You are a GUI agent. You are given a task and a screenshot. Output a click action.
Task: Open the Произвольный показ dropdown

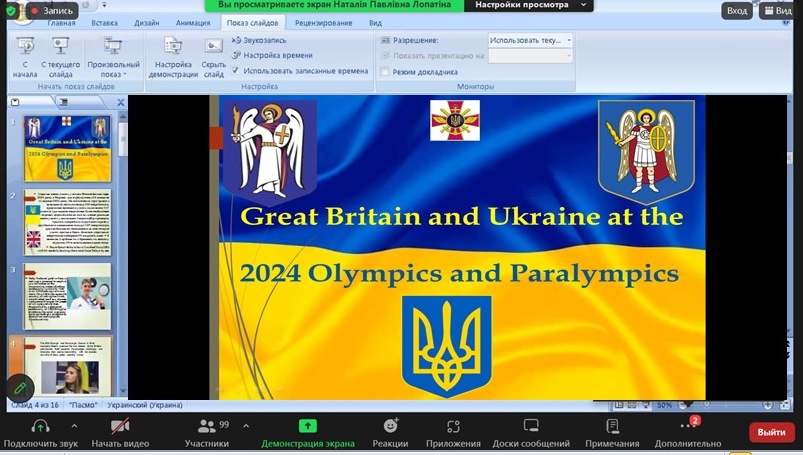click(112, 58)
